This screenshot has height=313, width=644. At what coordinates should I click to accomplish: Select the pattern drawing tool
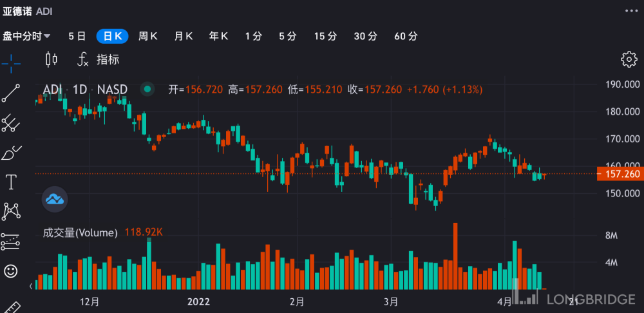pos(11,211)
